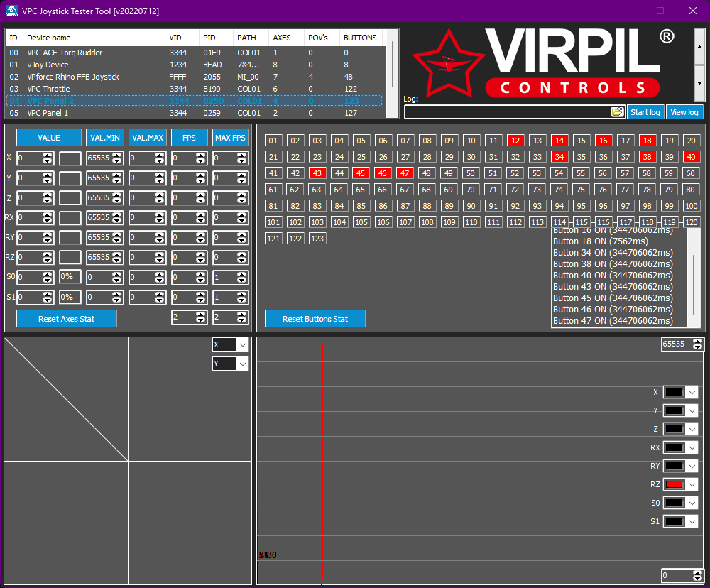Select the VPC Panel 1 row

[194, 113]
